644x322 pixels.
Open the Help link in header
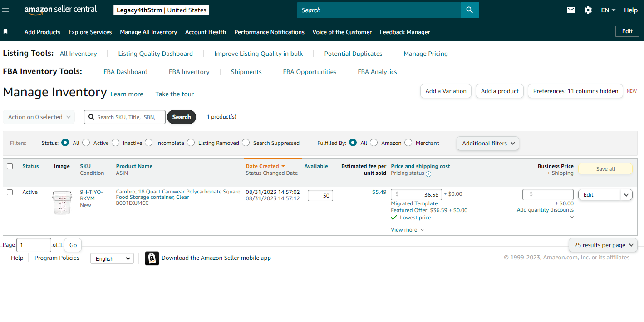pos(631,10)
